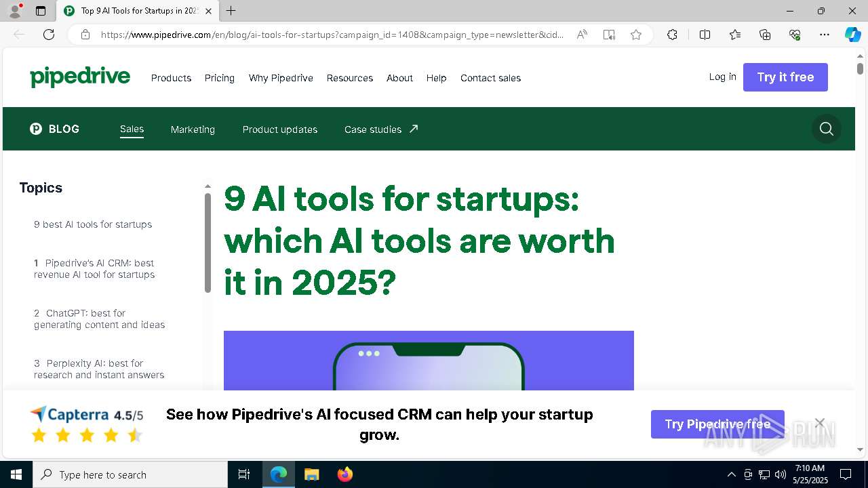Open Collections icon
Viewport: 868px width, 488px height.
tap(765, 35)
